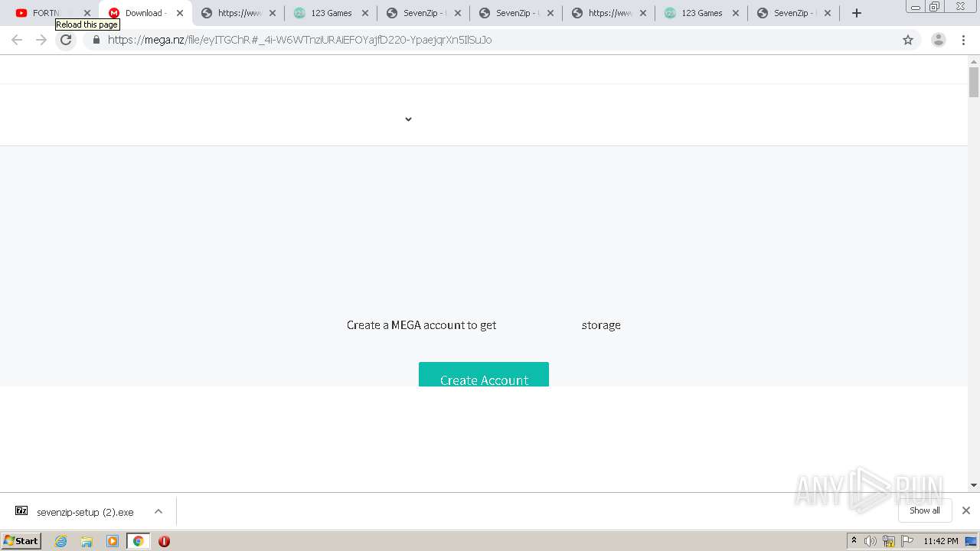Image resolution: width=980 pixels, height=551 pixels.
Task: Open the Action Center flag icon
Action: tap(907, 541)
